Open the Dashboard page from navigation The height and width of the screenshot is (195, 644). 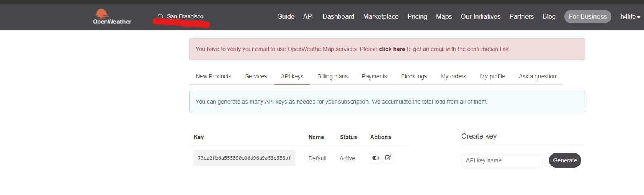(338, 17)
